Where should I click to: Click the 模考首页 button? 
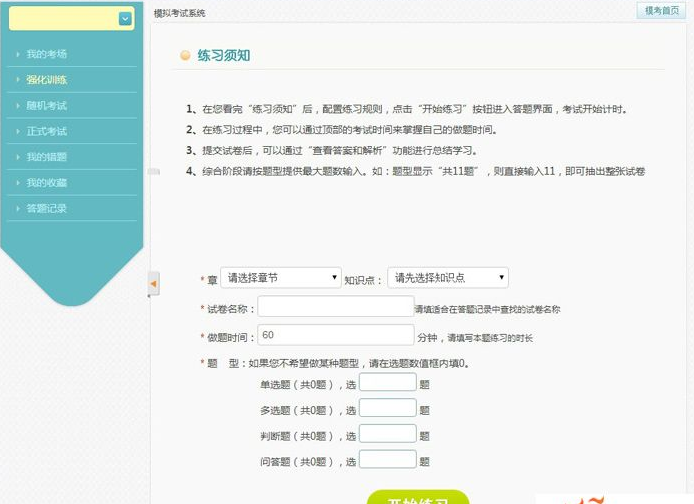[x=661, y=10]
